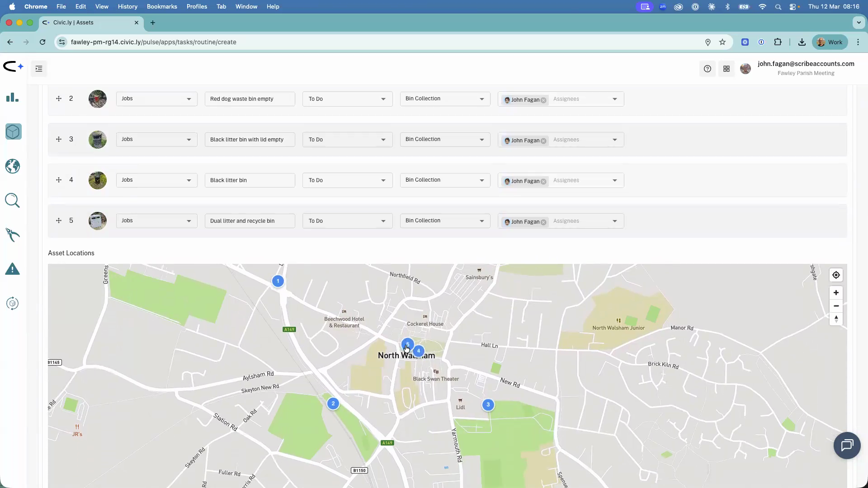The height and width of the screenshot is (488, 868).
Task: Open the chat bubble in bottom right corner
Action: (x=847, y=446)
